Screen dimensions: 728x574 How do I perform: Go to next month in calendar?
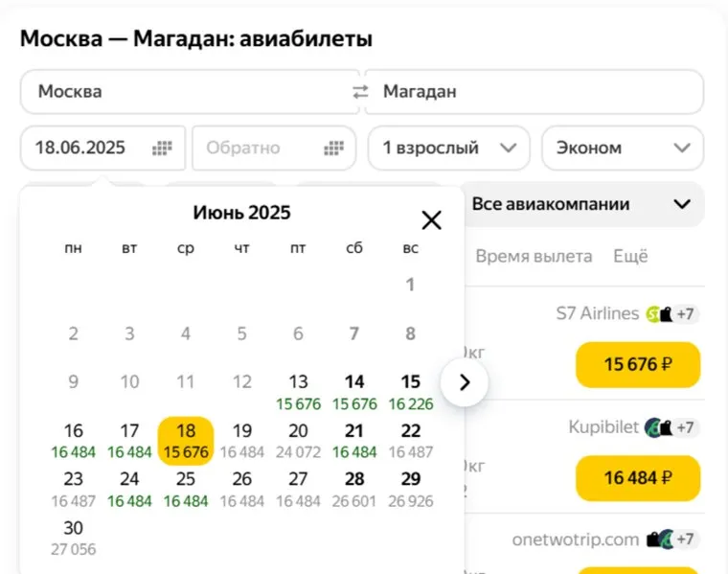(x=465, y=382)
